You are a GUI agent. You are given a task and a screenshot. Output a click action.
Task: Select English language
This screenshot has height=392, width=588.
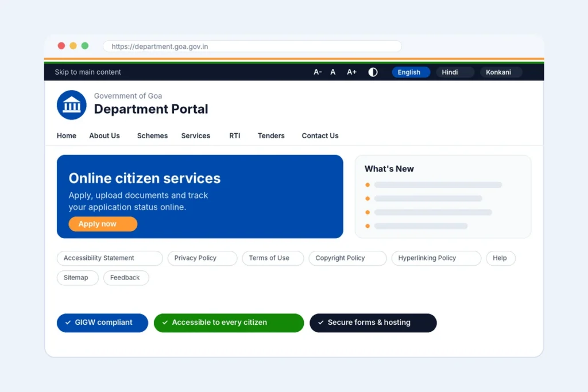(x=411, y=72)
